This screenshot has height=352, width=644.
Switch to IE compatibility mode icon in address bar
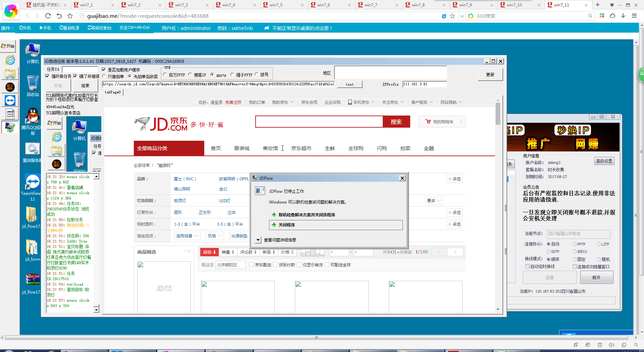[444, 16]
